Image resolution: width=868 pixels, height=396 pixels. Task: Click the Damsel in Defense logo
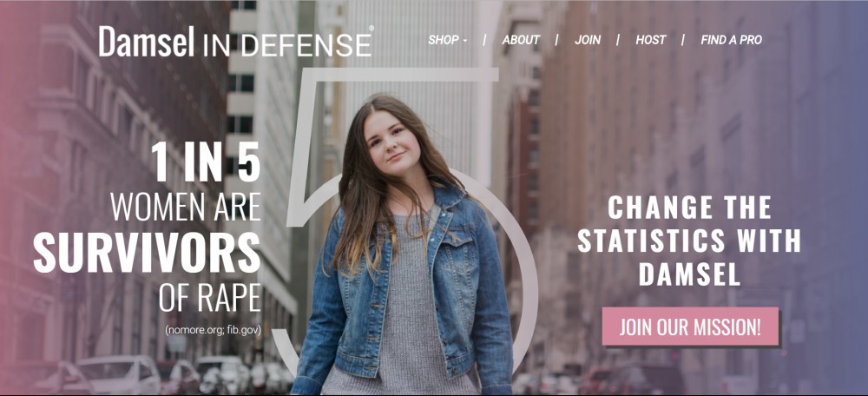click(x=236, y=42)
